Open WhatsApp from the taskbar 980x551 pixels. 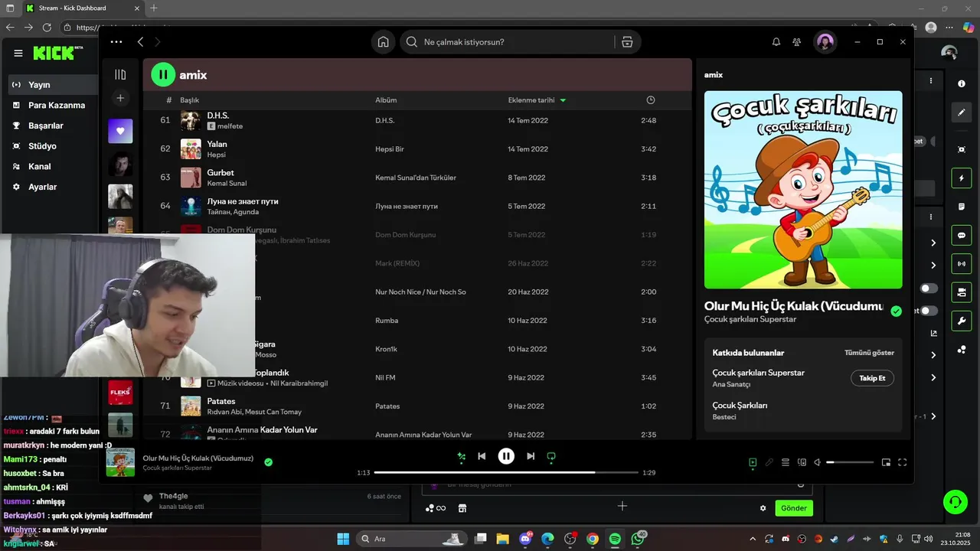638,539
